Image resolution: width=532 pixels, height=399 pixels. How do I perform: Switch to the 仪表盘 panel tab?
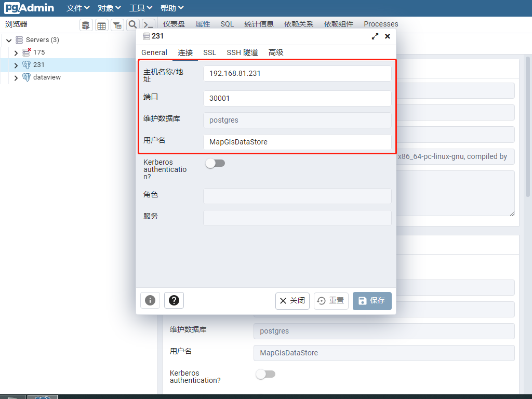[x=174, y=24]
